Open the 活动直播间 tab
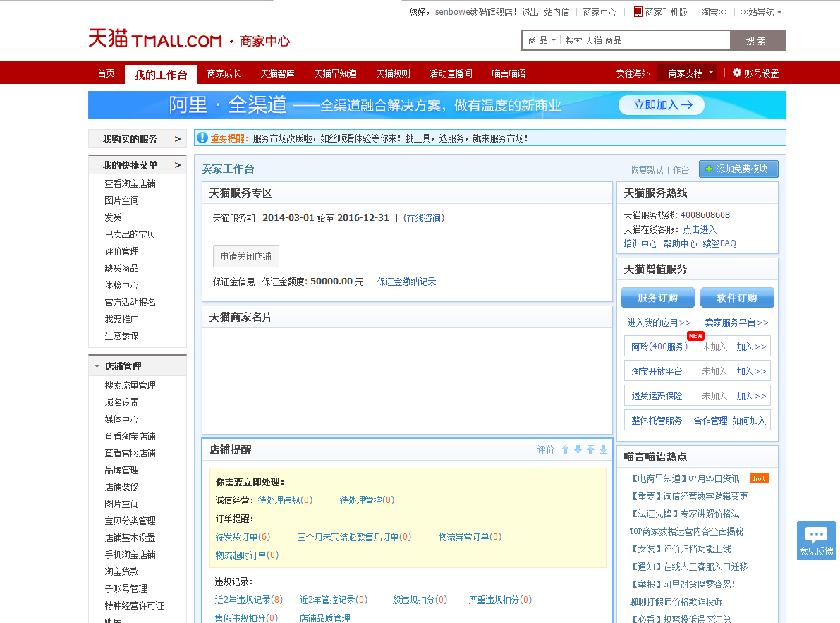 451,73
